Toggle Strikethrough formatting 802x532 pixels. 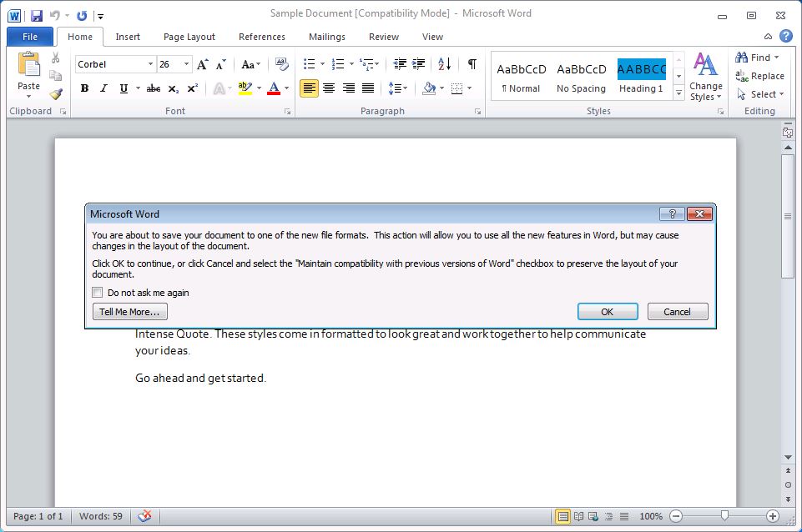154,88
